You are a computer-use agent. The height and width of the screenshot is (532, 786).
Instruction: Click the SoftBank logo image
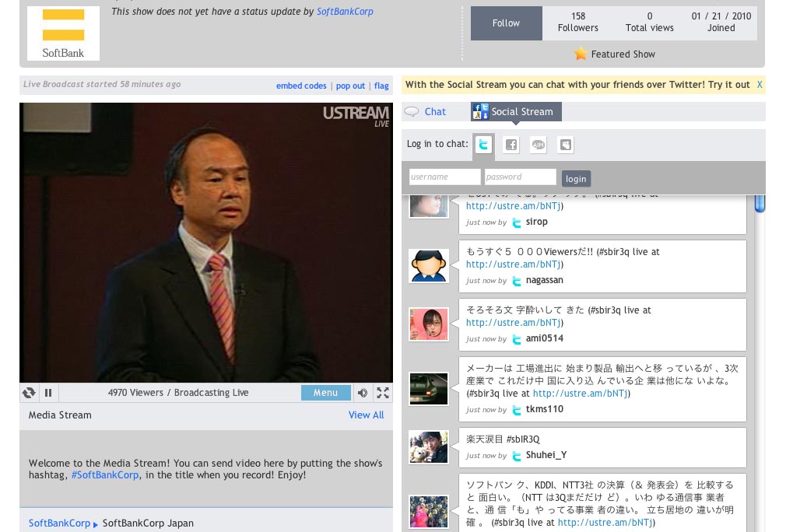click(x=63, y=33)
